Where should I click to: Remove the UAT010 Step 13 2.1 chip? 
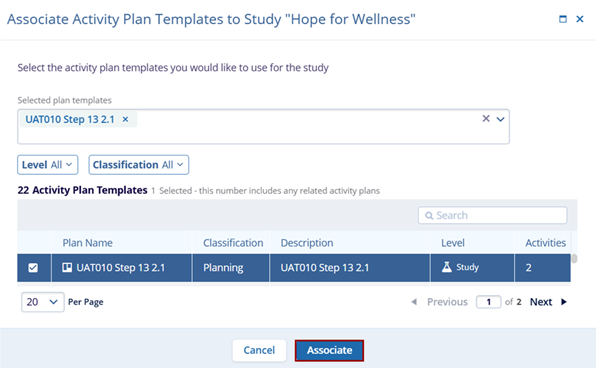coord(125,119)
